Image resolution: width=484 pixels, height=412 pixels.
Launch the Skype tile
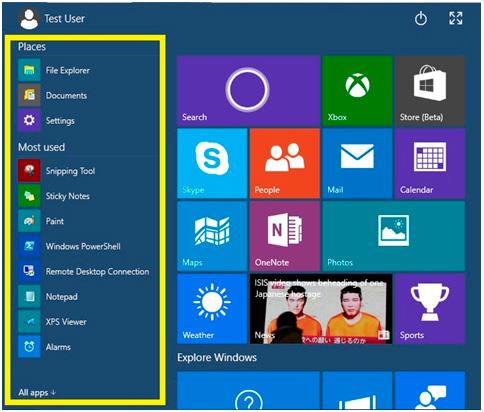pos(212,163)
